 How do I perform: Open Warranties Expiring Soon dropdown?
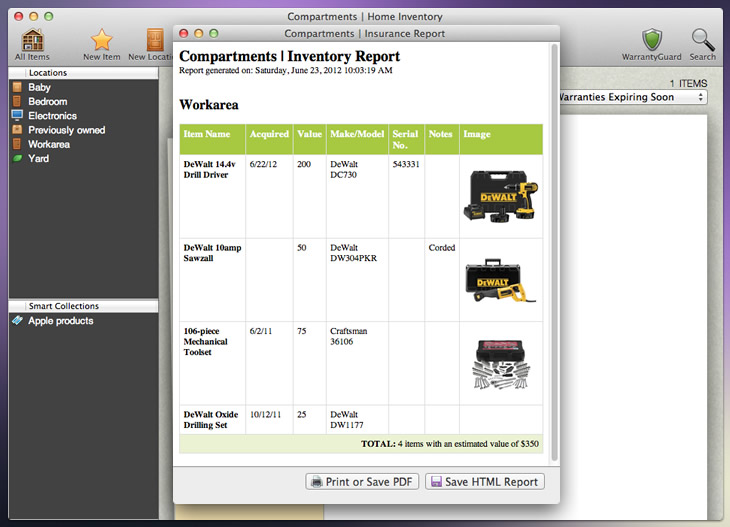coord(633,97)
